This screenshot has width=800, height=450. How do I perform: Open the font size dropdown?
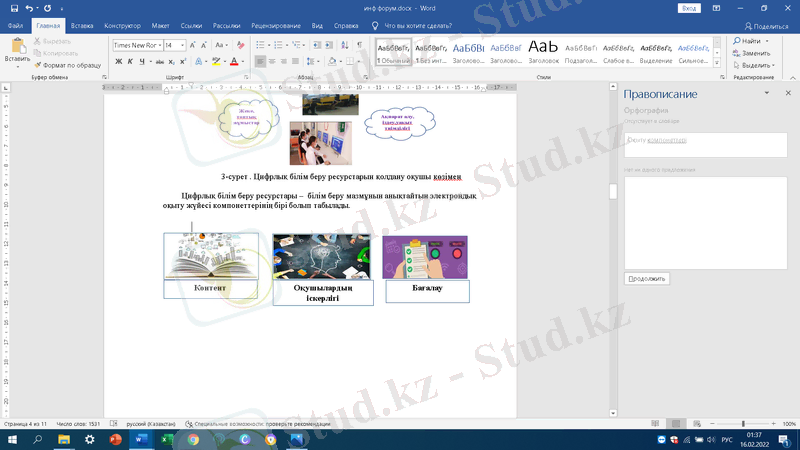pos(175,45)
